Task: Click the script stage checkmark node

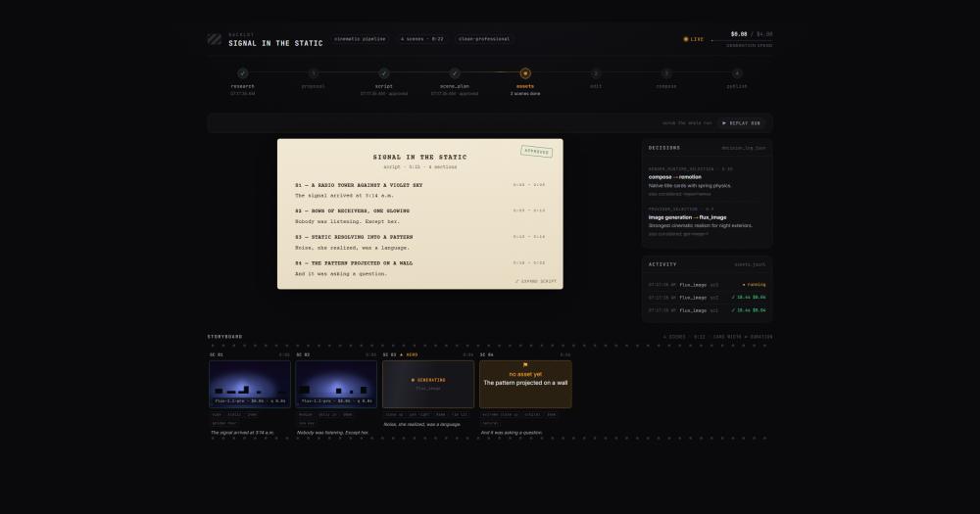Action: 384,73
